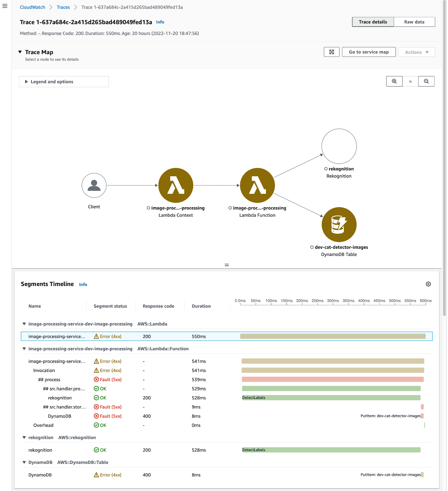448x491 pixels.
Task: Collapse the AWS::Lambda::Function segment group
Action: [24, 349]
